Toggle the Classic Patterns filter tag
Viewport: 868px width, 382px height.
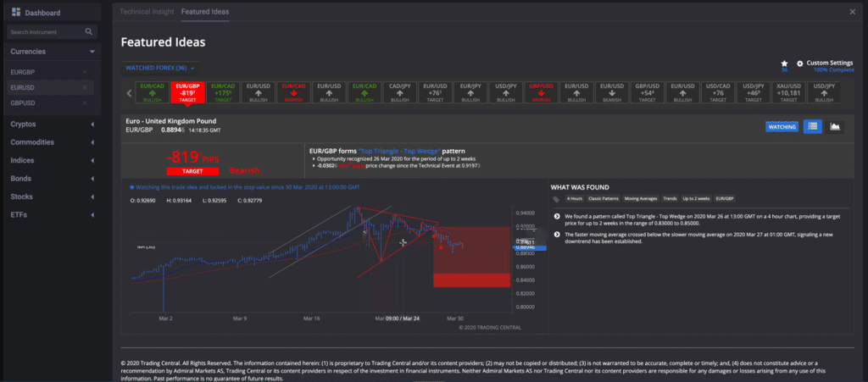607,199
